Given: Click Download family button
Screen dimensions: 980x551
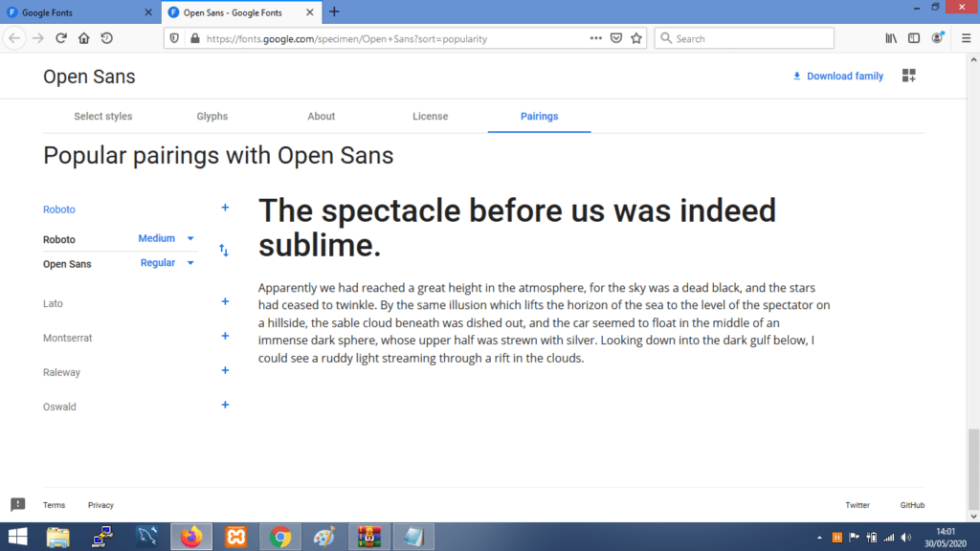Looking at the screenshot, I should pos(838,77).
